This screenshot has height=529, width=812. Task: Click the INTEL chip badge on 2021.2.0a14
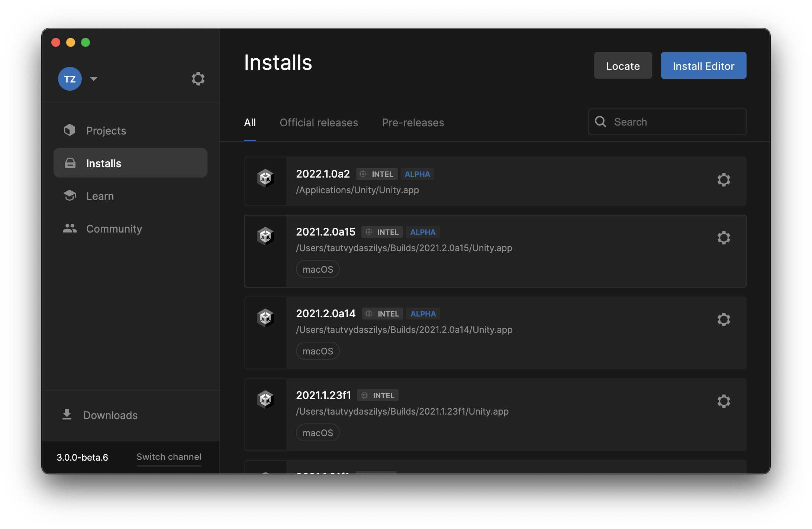click(x=383, y=314)
